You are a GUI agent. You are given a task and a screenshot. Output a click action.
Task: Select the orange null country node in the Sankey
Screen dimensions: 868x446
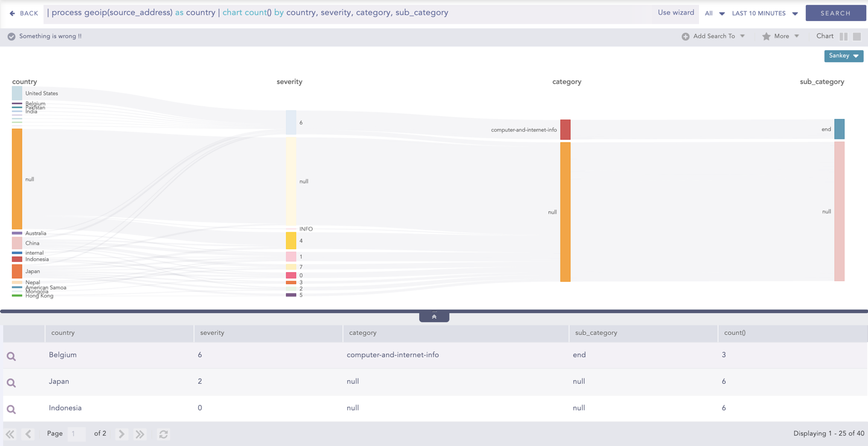pyautogui.click(x=17, y=179)
